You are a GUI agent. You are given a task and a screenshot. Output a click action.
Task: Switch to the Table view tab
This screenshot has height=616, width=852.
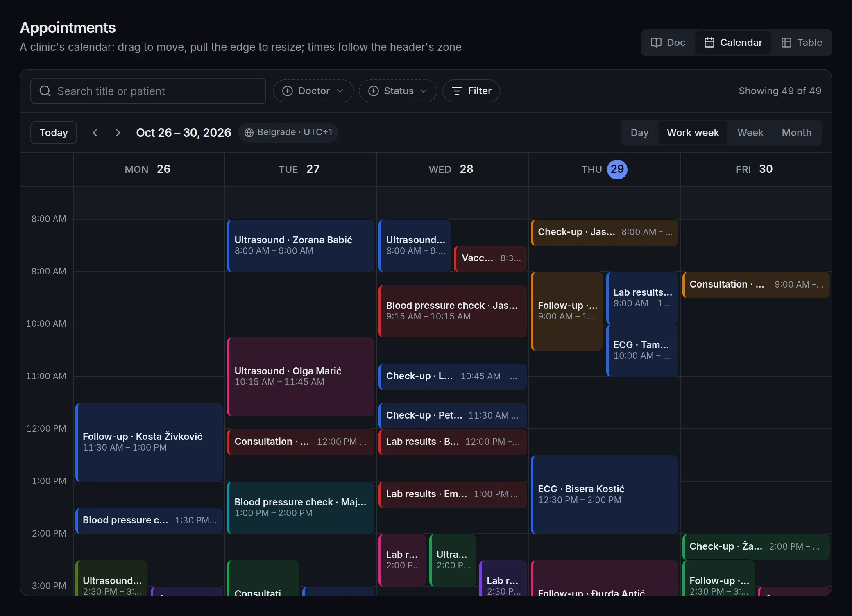click(x=802, y=43)
